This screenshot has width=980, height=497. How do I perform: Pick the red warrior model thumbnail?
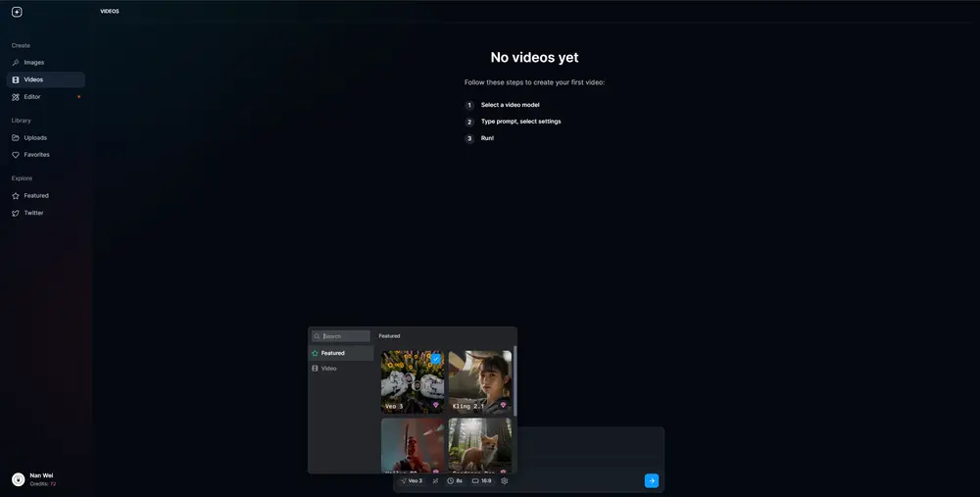(412, 446)
